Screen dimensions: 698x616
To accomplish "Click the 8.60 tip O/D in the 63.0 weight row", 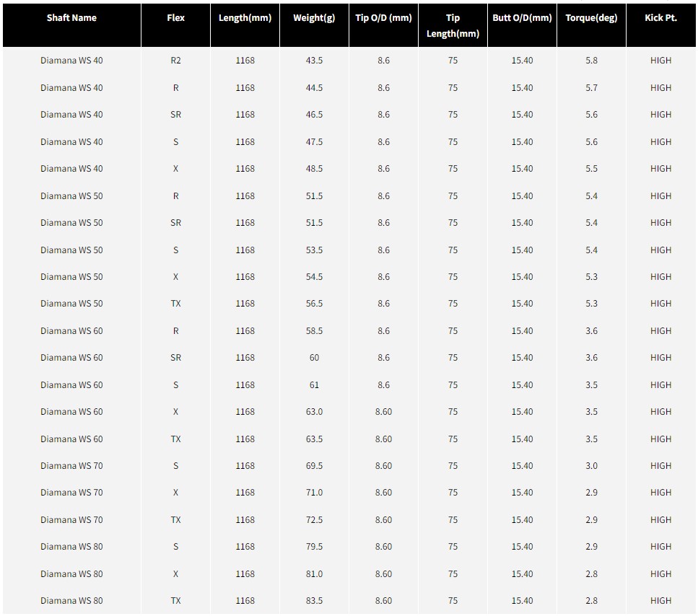I will [x=384, y=412].
